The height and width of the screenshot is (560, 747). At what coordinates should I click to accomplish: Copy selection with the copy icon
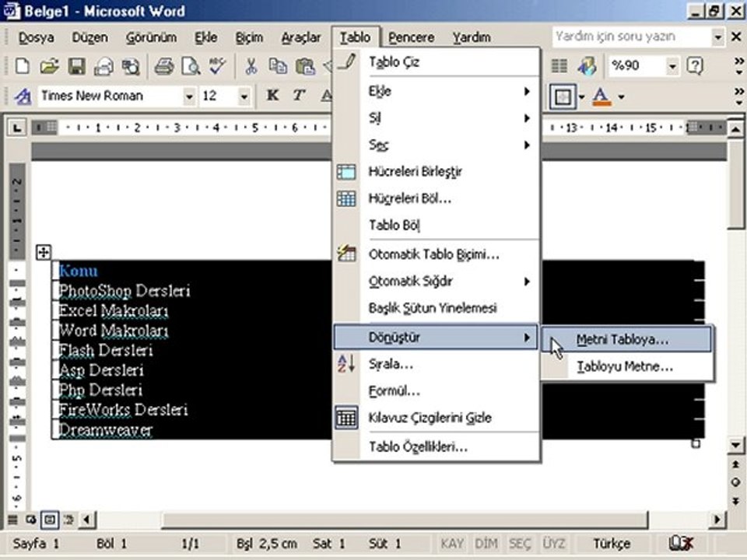tap(278, 66)
